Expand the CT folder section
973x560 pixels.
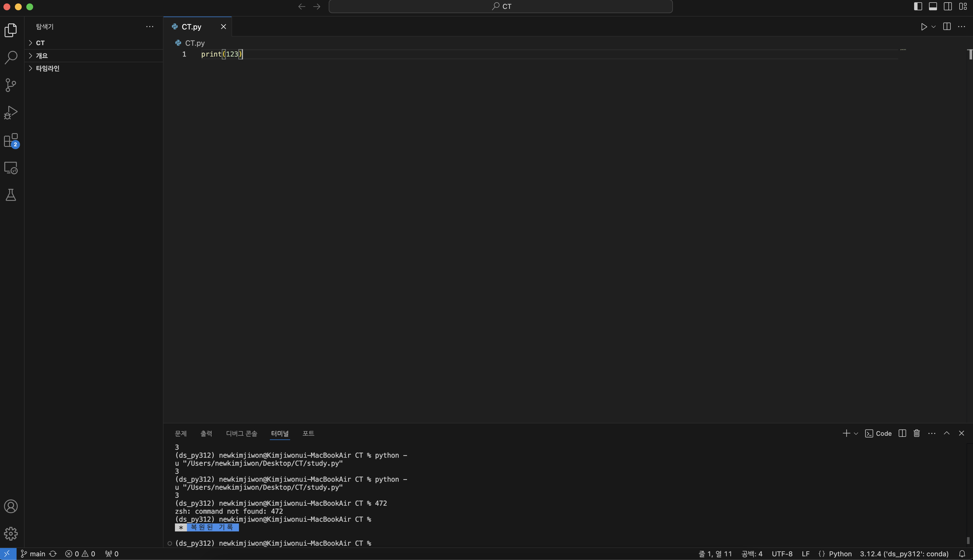[93, 43]
